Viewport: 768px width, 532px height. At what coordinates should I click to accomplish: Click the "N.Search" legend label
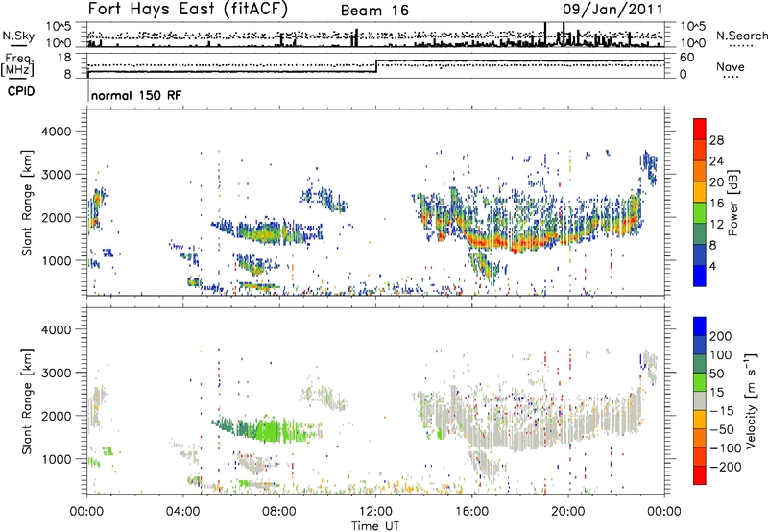click(742, 36)
